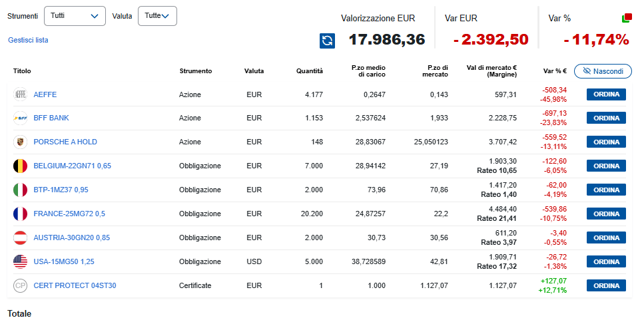The height and width of the screenshot is (318, 644).
Task: Click the USA flag icon
Action: click(x=20, y=261)
